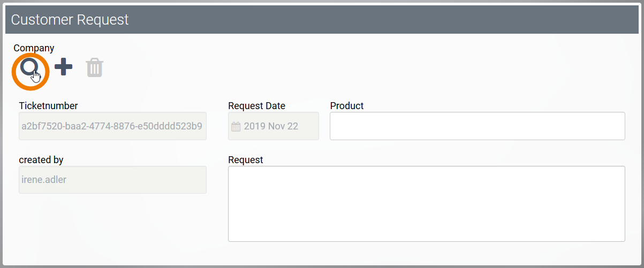Click the Company label

(34, 48)
